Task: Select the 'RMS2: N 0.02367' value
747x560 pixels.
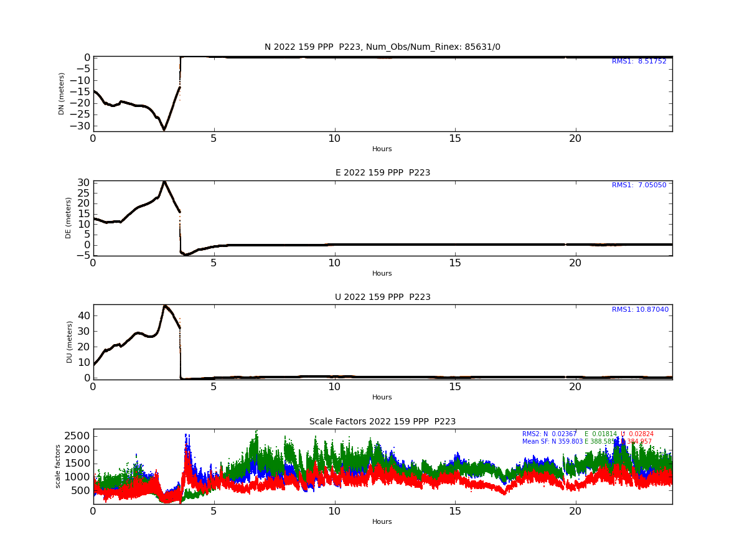Action: 549,434
